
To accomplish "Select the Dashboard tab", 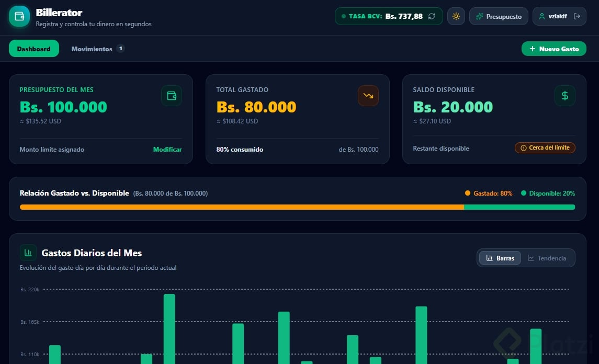I will tap(33, 49).
